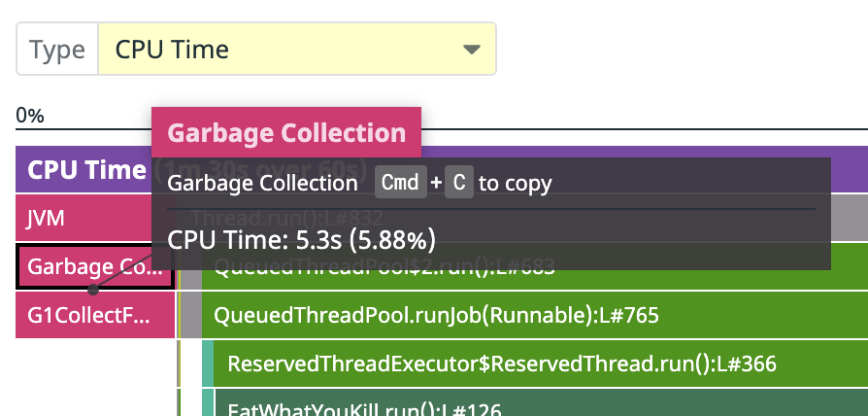Click the 0% axis label
The image size is (868, 416).
pyautogui.click(x=30, y=116)
